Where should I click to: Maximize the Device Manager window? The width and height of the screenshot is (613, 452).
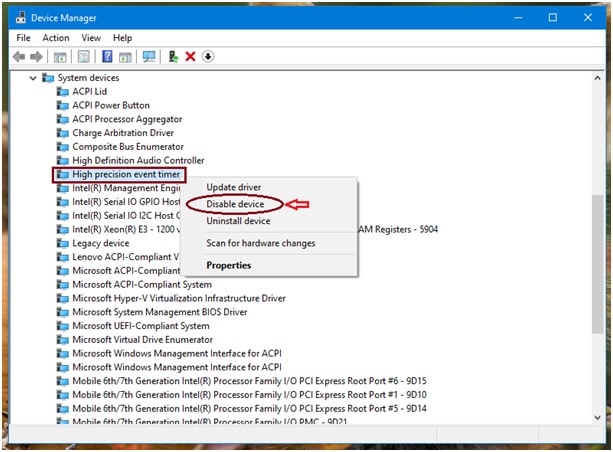tap(553, 18)
